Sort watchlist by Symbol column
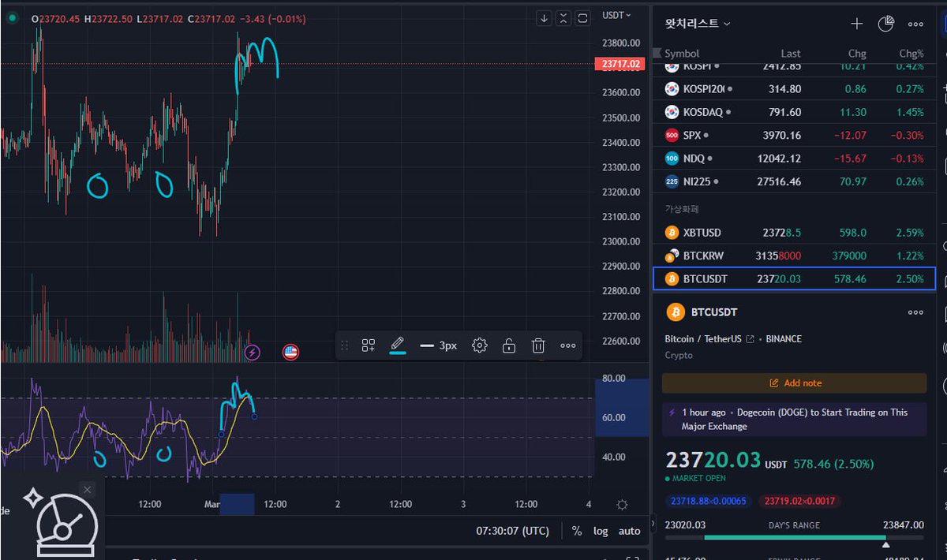 coord(682,54)
